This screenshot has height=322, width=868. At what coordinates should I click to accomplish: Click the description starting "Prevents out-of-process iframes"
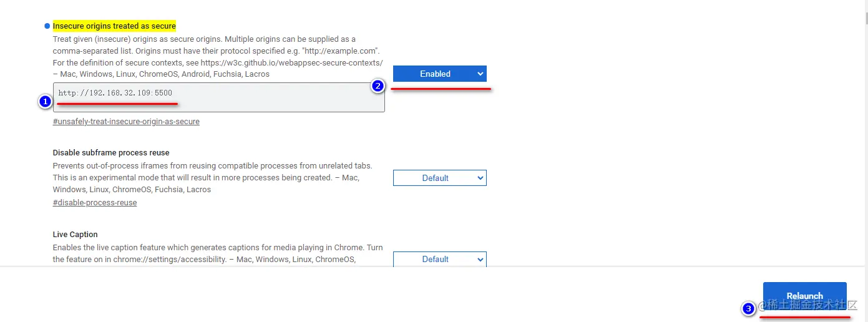pos(212,177)
